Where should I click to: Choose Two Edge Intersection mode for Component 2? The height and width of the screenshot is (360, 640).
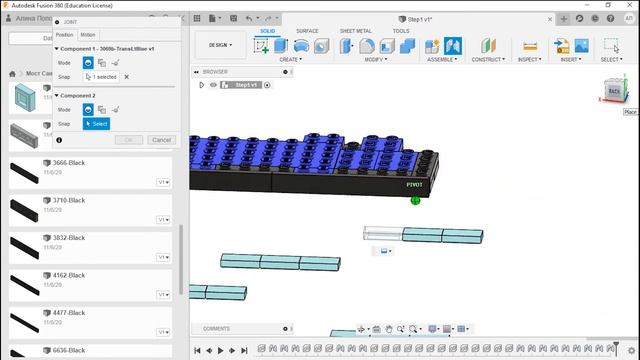[x=116, y=109]
